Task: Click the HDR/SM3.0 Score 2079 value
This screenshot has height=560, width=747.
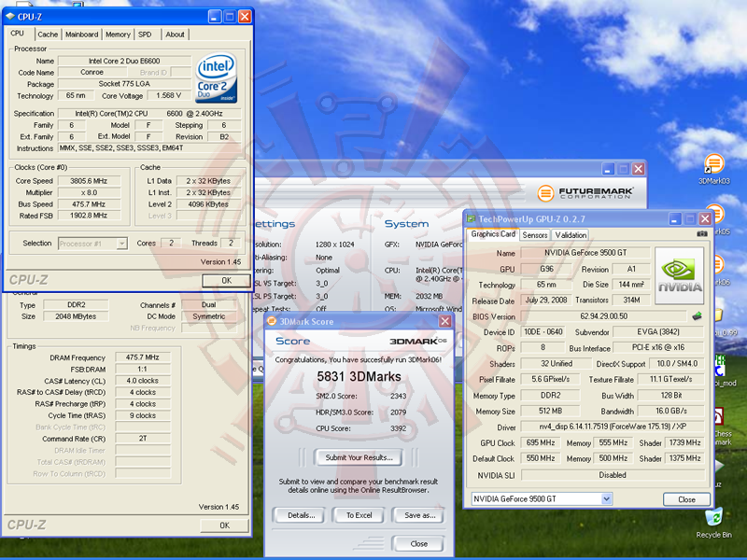Action: click(399, 413)
